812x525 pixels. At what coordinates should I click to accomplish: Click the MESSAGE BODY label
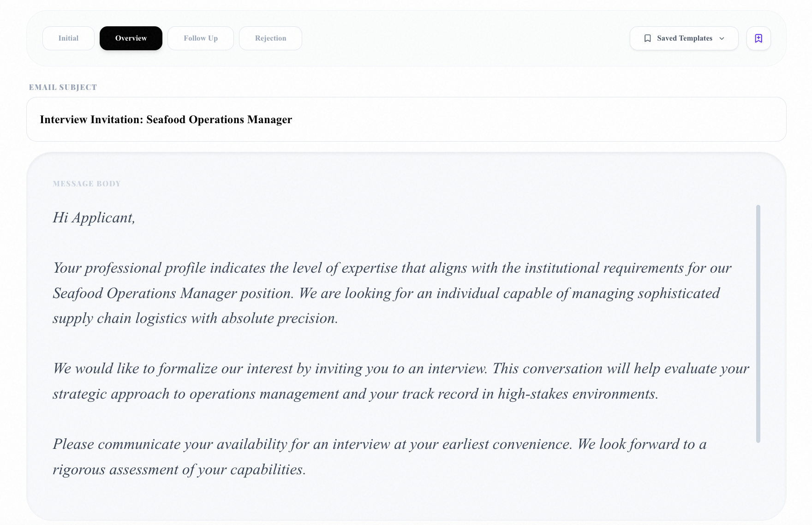click(x=87, y=183)
